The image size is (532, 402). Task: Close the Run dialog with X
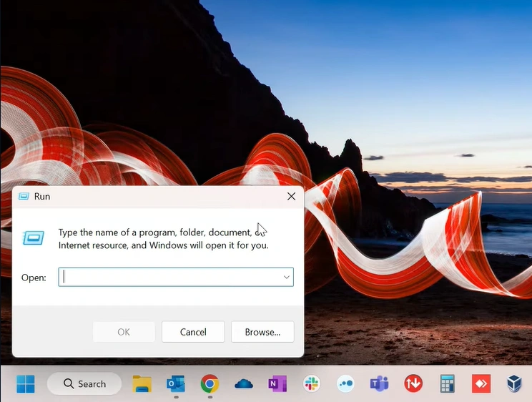[x=292, y=196]
